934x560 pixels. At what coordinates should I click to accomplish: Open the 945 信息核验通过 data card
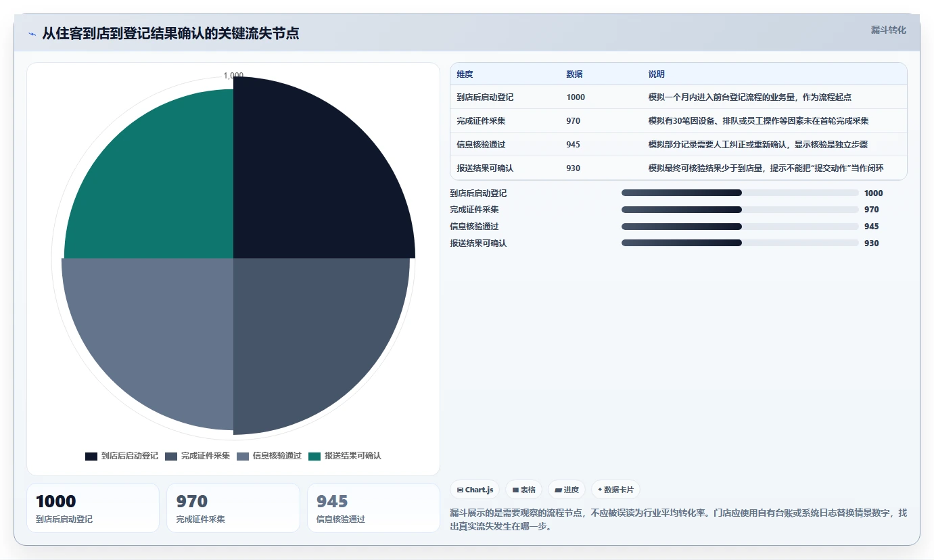tap(373, 508)
